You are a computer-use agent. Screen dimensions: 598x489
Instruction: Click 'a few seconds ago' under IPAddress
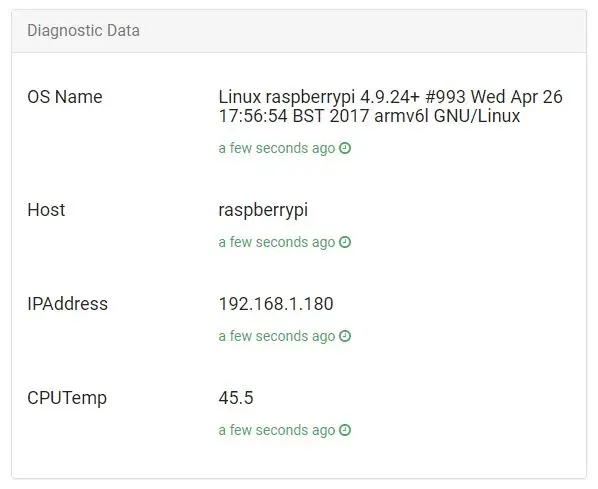pos(277,336)
